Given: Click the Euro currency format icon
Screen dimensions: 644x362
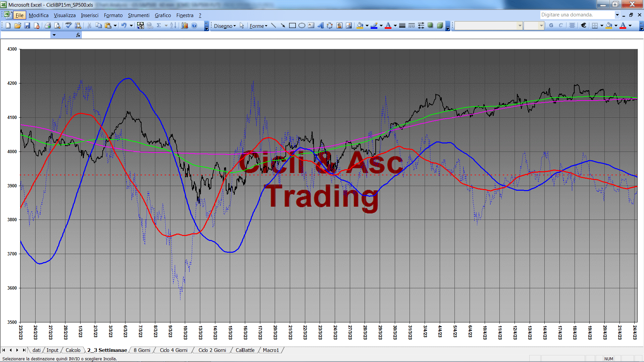Looking at the screenshot, I should pos(584,25).
